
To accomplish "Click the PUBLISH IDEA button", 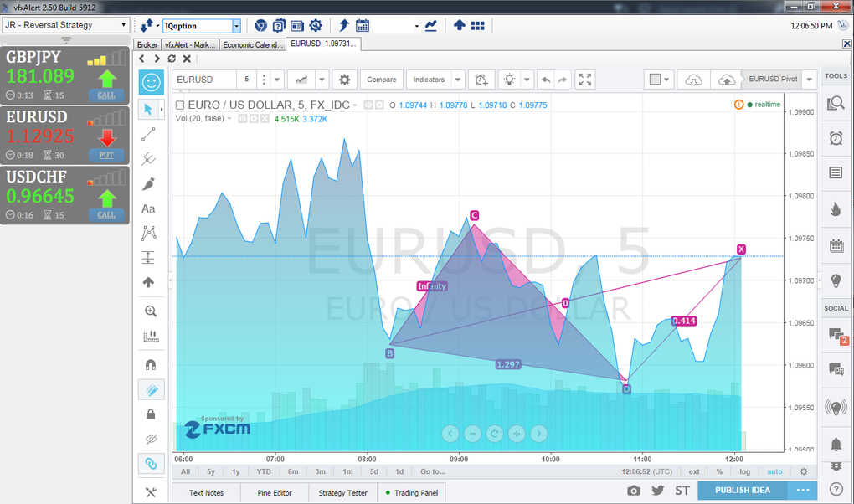I will tap(743, 491).
